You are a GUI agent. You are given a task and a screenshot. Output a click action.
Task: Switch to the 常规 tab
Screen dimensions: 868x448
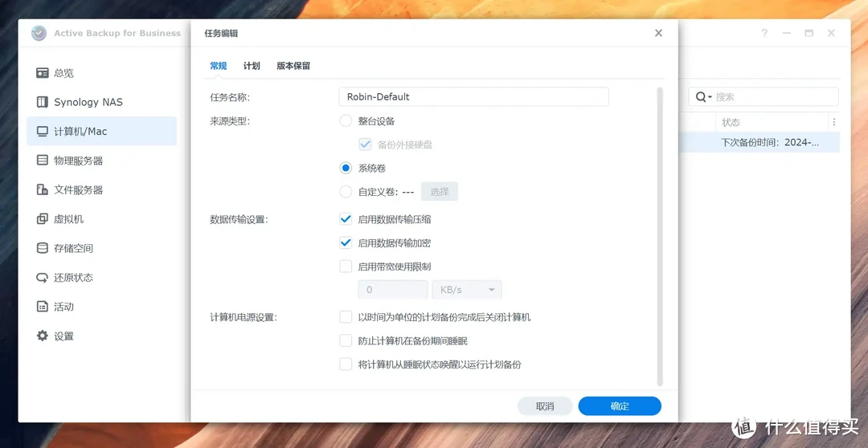coord(218,66)
